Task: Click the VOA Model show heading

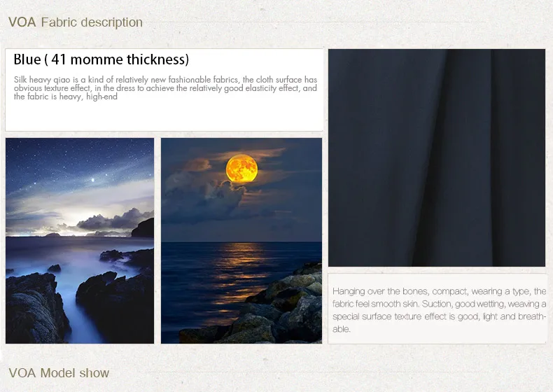Action: point(59,373)
